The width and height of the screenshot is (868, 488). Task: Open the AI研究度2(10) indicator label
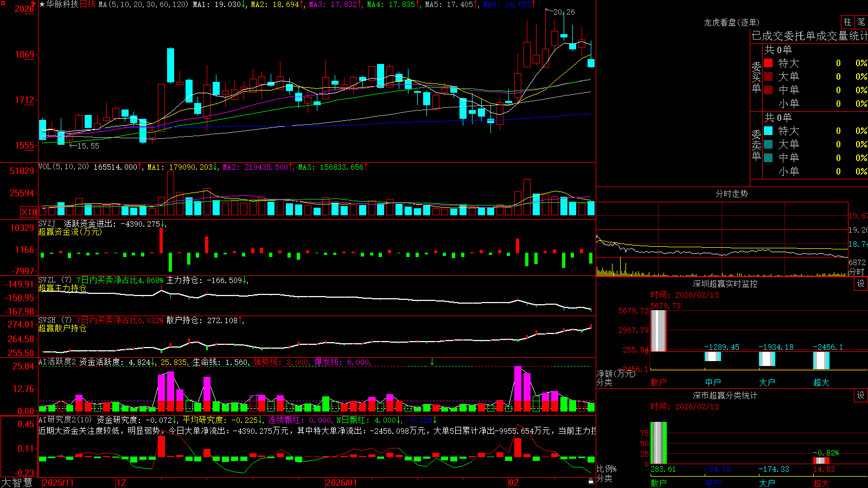coord(65,420)
